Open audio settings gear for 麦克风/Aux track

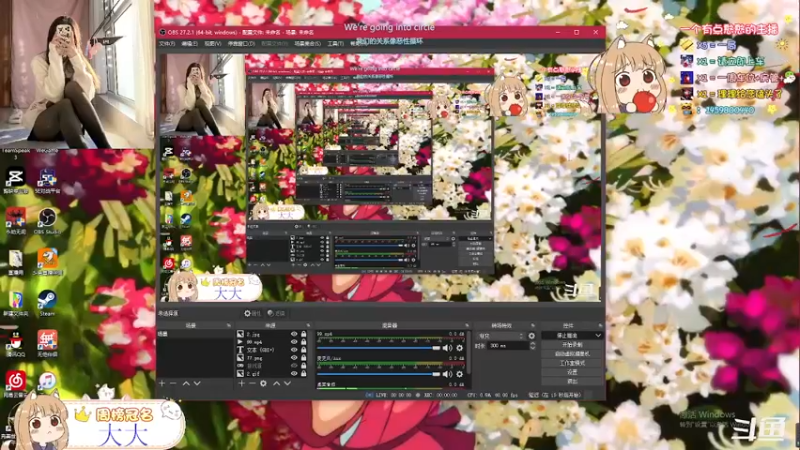460,374
